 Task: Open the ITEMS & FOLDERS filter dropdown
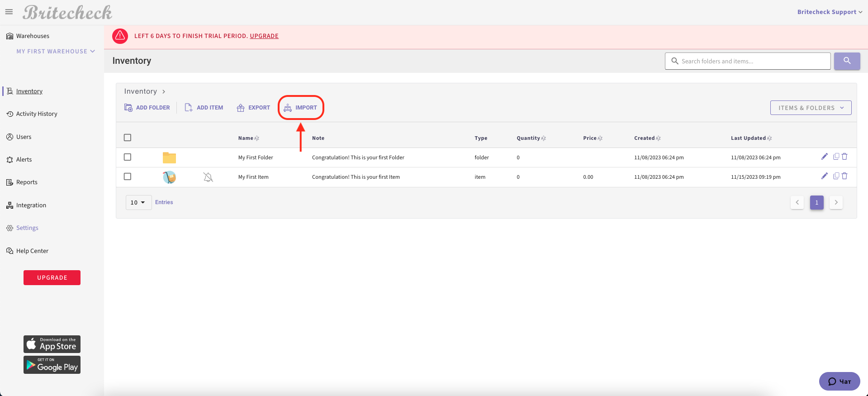pyautogui.click(x=811, y=108)
